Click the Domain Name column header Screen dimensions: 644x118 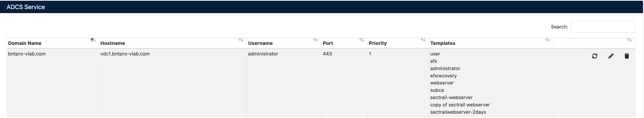point(25,43)
